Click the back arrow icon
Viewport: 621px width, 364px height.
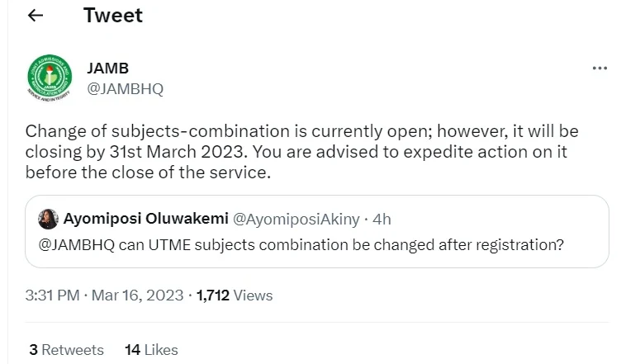point(35,16)
